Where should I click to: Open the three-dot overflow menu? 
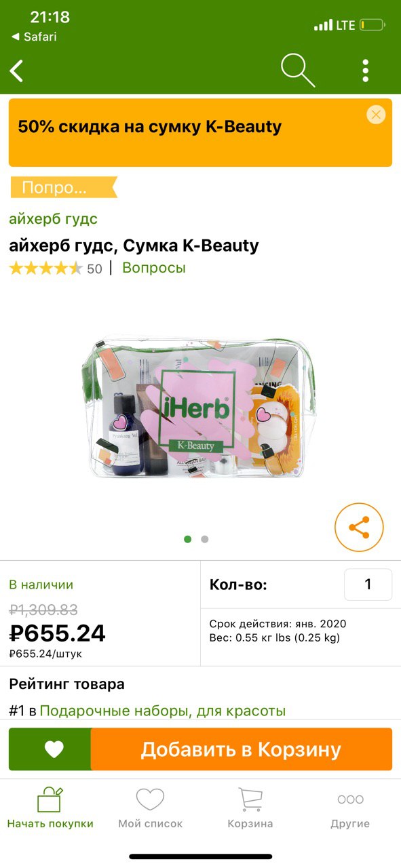pyautogui.click(x=366, y=71)
